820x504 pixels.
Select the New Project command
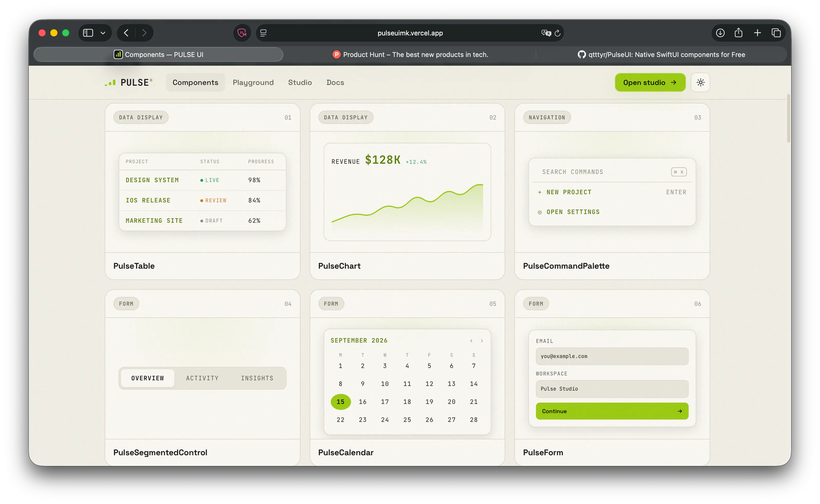612,192
